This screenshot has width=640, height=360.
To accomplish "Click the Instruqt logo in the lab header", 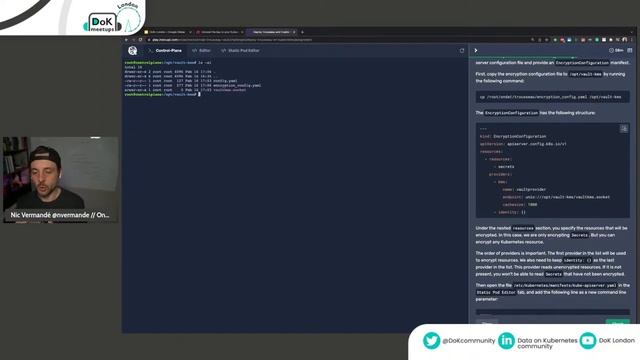I will point(132,50).
